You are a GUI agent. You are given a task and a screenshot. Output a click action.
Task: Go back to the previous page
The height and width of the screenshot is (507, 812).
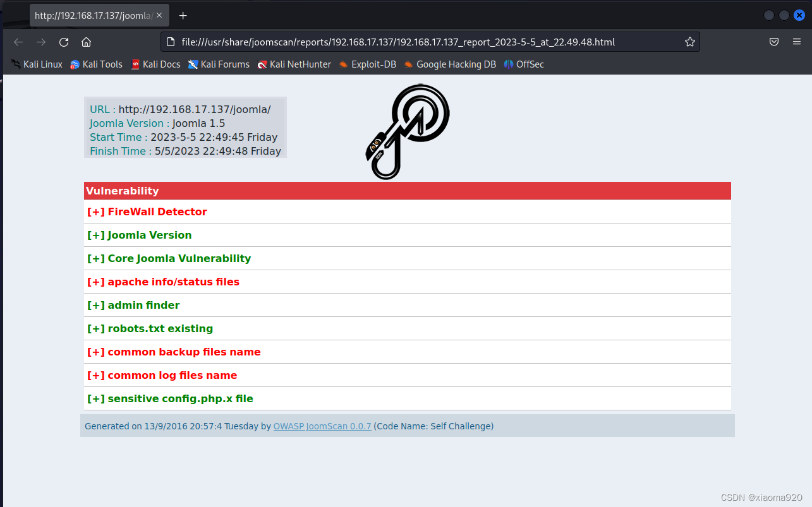pyautogui.click(x=18, y=42)
